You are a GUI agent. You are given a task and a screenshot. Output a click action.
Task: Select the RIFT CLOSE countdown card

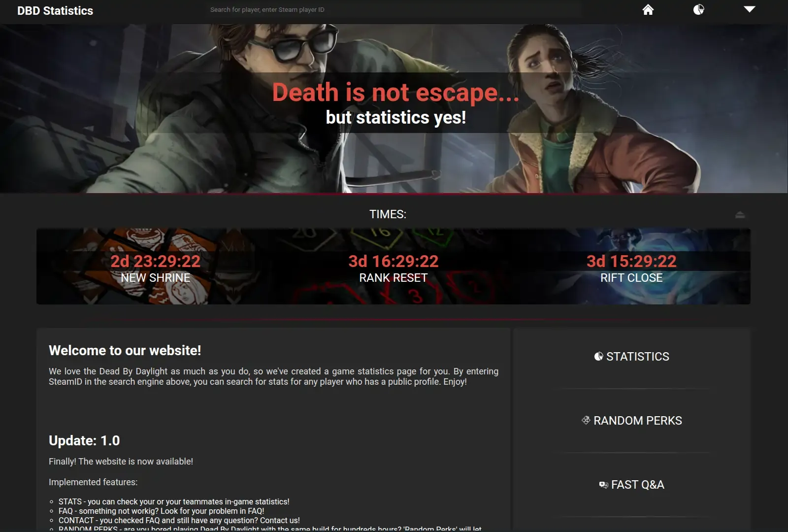coord(631,266)
